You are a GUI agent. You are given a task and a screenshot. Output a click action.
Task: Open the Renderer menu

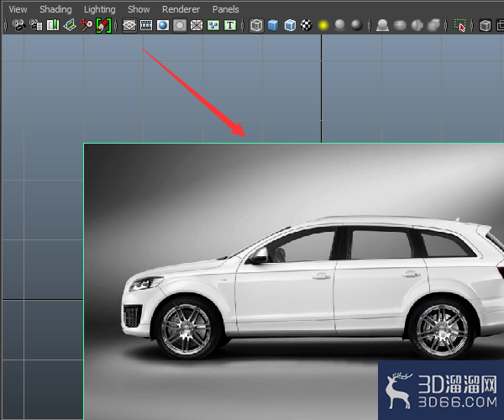[181, 9]
